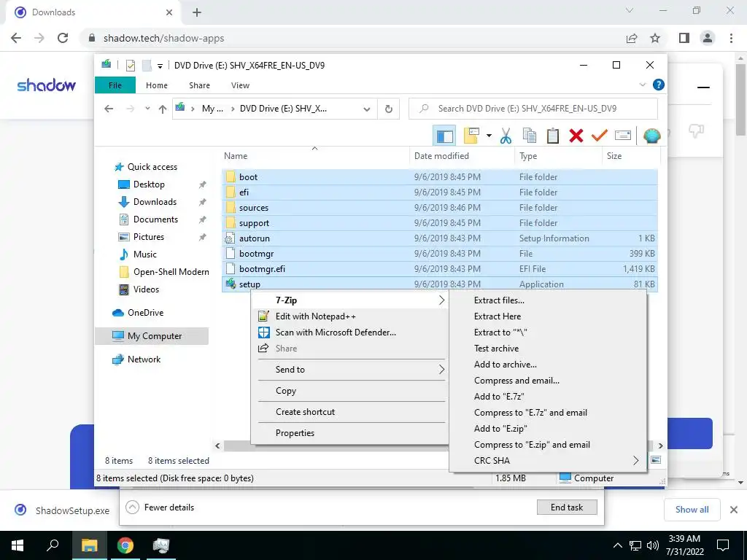
Task: Click Chrome reload page icon
Action: [x=63, y=38]
